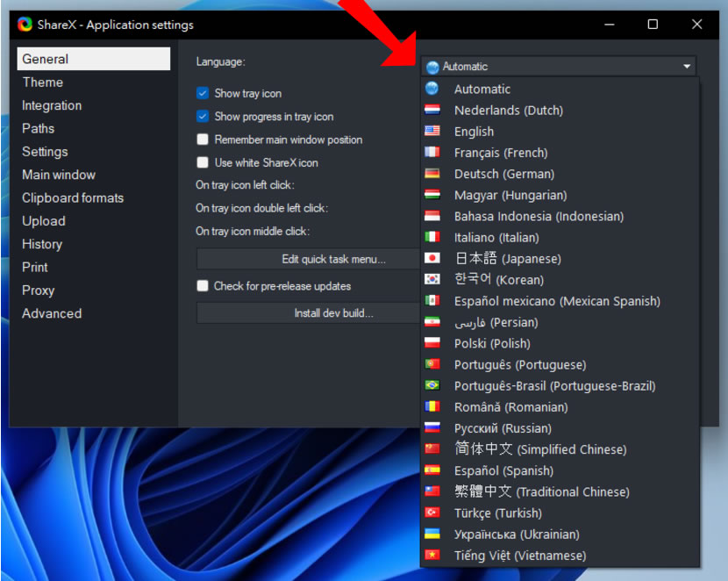This screenshot has height=581, width=728.
Task: Choose Українська (Ukrainian) language option
Action: click(560, 534)
